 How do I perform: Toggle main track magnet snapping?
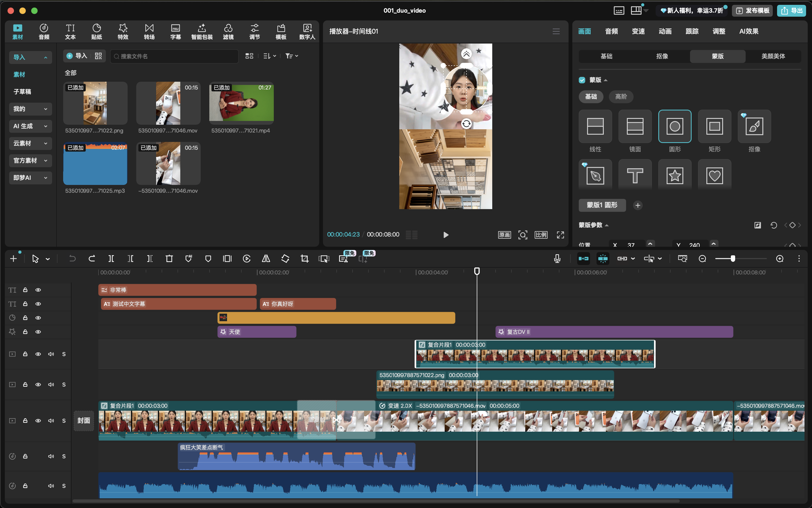(583, 258)
